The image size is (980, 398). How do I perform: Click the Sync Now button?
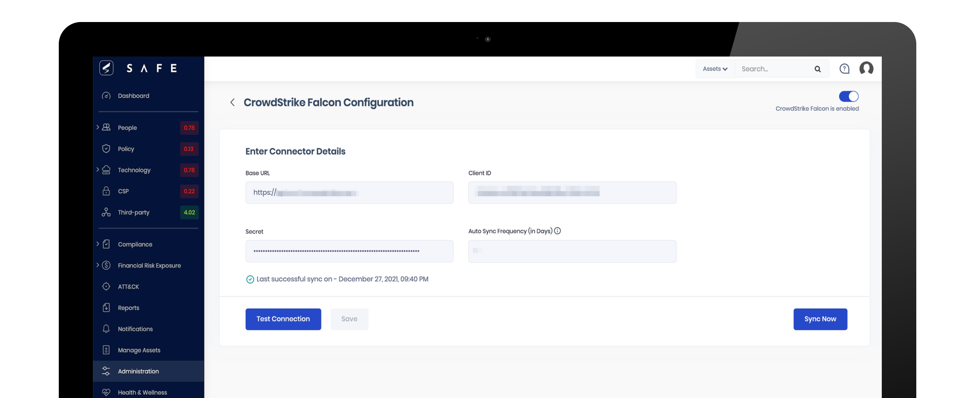pos(820,319)
